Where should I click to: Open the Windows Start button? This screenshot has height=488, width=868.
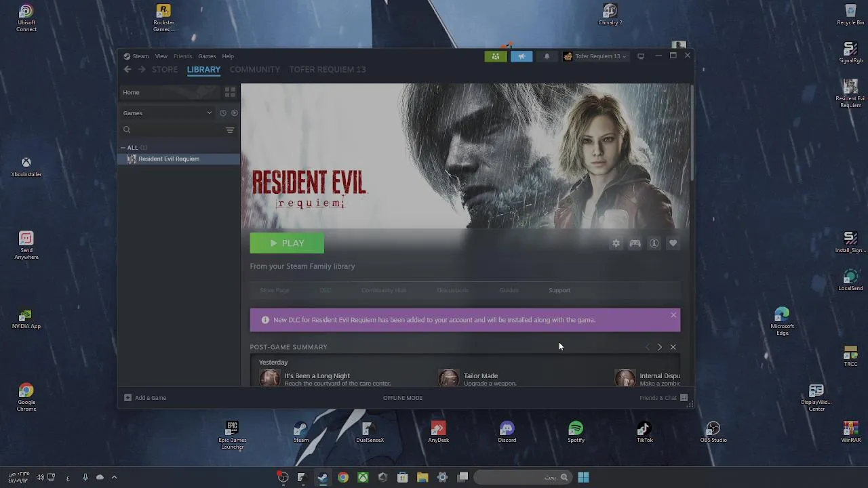point(583,477)
